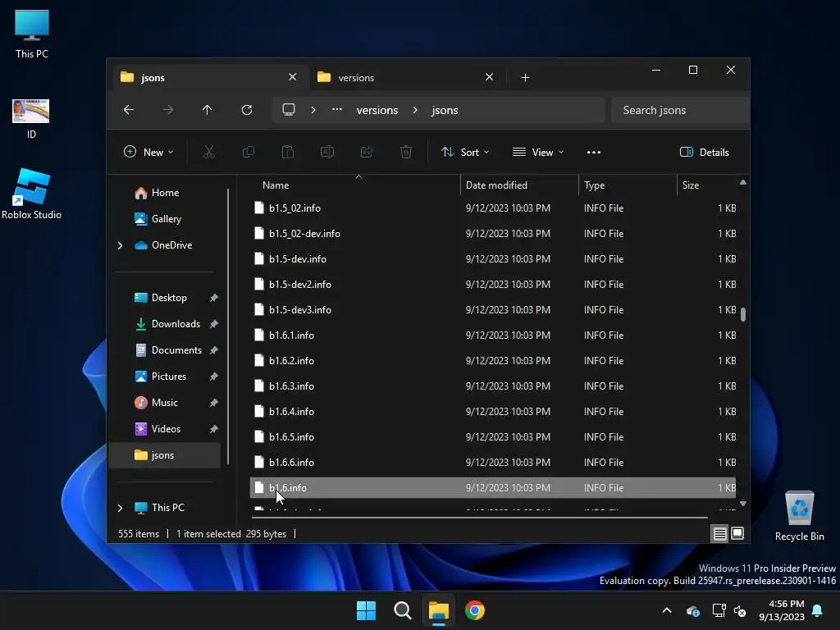The width and height of the screenshot is (840, 630).
Task: Expand chevron after PC icon in address bar
Action: pyautogui.click(x=313, y=110)
